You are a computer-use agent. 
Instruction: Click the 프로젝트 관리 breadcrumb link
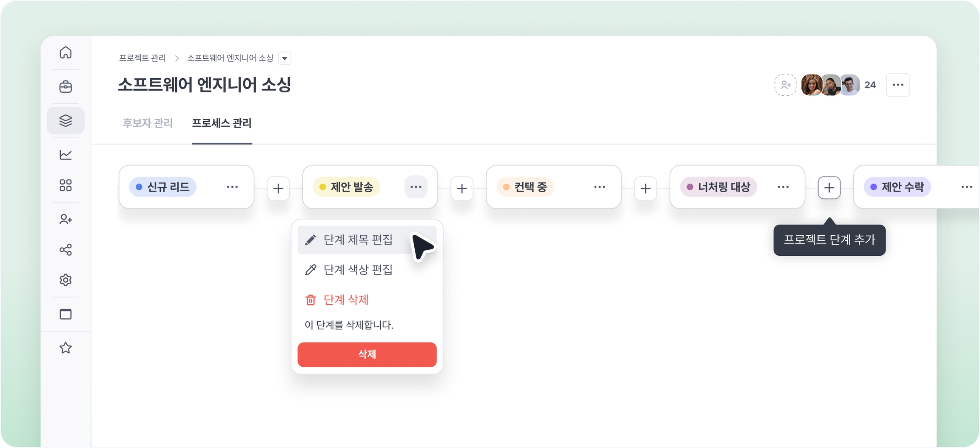tap(142, 58)
